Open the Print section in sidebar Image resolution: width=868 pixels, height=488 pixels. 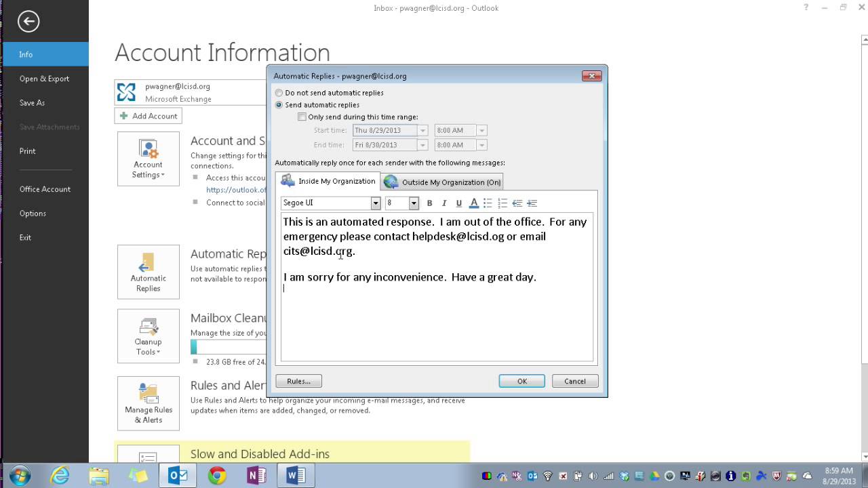[x=27, y=150]
